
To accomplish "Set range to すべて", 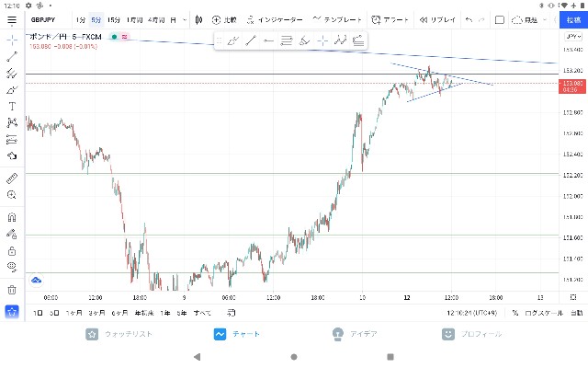I will 202,313.
